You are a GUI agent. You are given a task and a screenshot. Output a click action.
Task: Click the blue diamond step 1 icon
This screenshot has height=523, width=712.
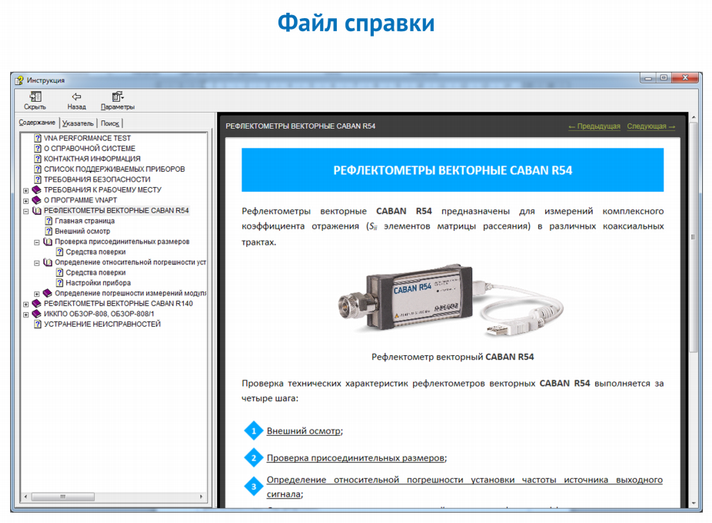[x=254, y=431]
